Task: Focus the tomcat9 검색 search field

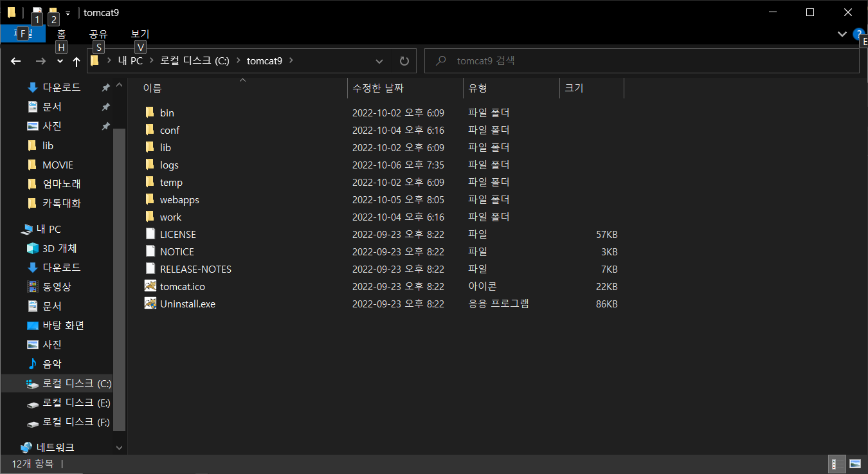Action: [x=642, y=61]
